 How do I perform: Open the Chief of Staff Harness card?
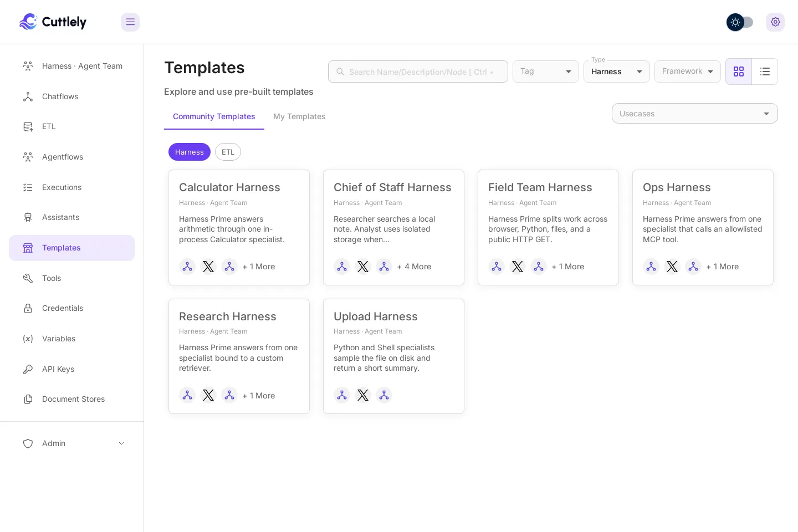click(393, 227)
